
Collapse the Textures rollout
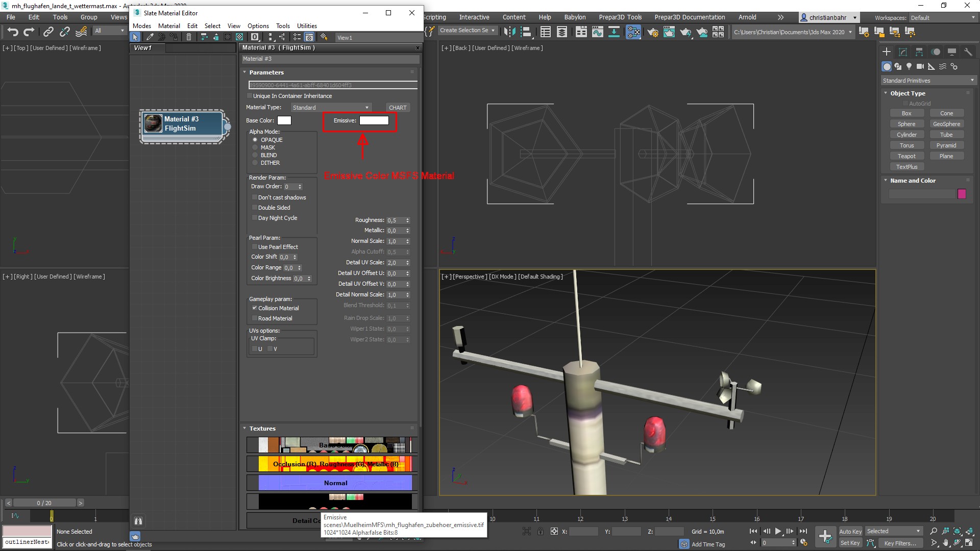262,429
